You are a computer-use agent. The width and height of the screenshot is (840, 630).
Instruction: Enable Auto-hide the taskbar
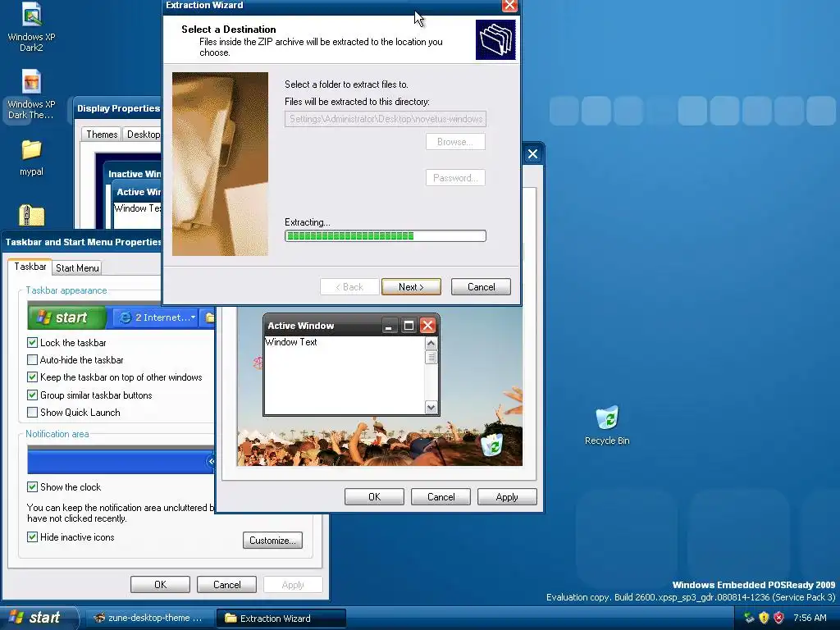tap(32, 360)
